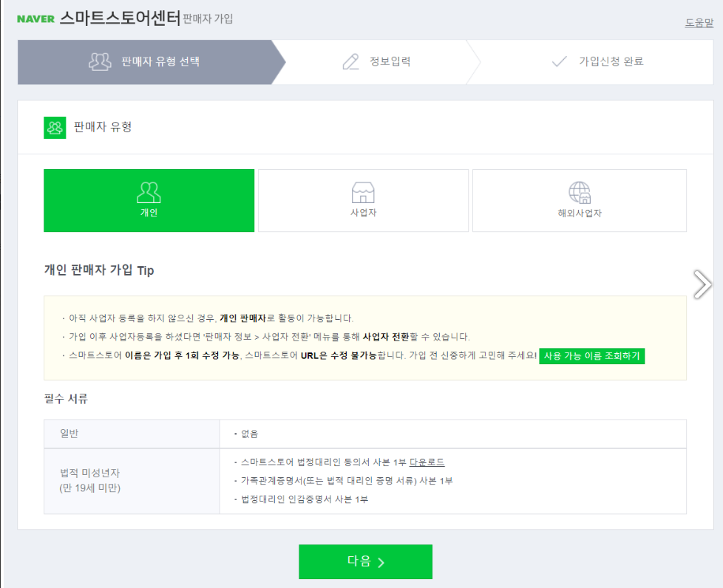Click the 가족관계증명서 사본 1부 line
Screen dimensions: 723x588
point(347,481)
